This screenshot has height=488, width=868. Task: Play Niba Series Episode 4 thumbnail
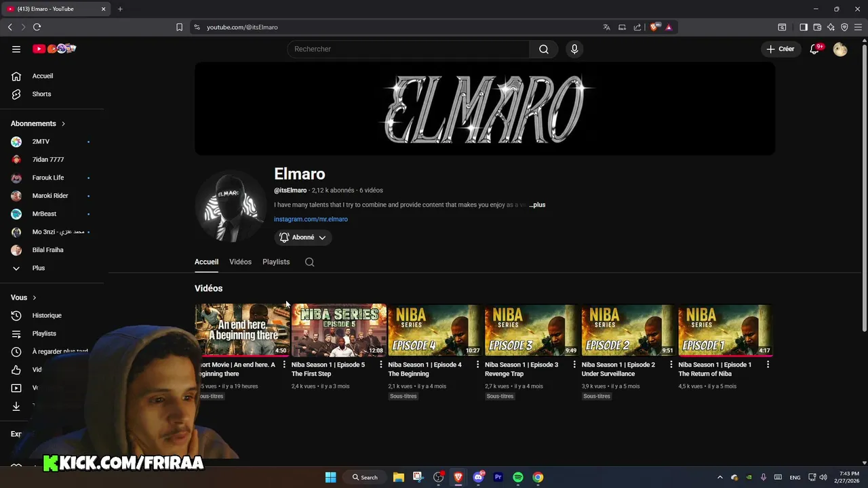point(435,330)
